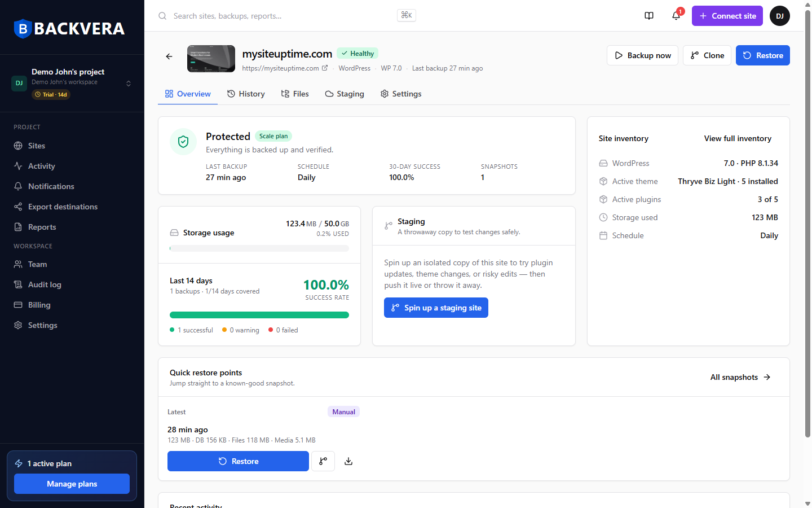This screenshot has width=812, height=508.
Task: Click the mysiteuptime.com site thumbnail
Action: click(211, 59)
